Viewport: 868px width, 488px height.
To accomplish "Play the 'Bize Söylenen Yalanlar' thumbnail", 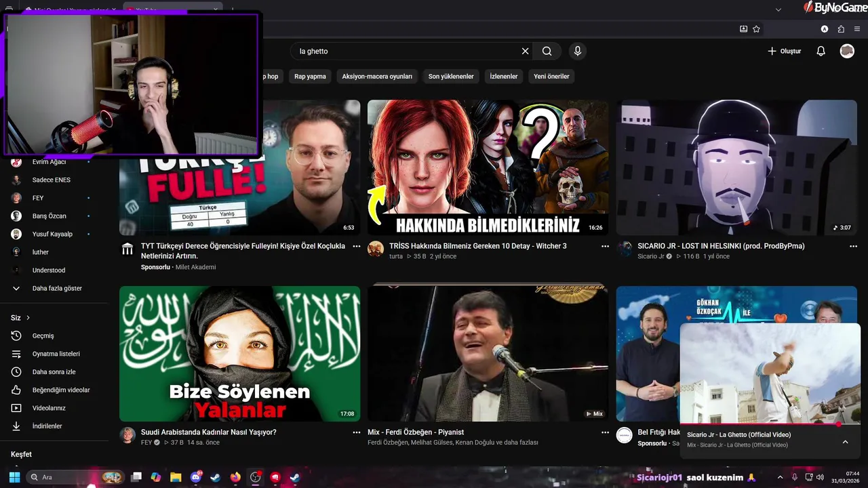I will 239,354.
